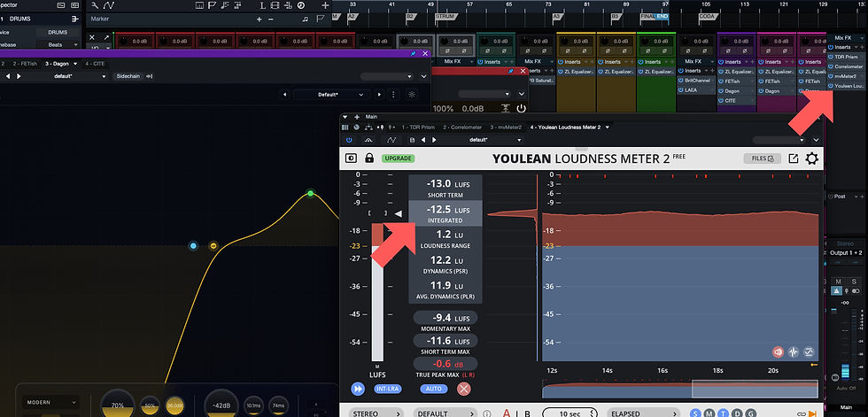This screenshot has width=868, height=417.
Task: Open Youlean settings gear
Action: [x=811, y=158]
